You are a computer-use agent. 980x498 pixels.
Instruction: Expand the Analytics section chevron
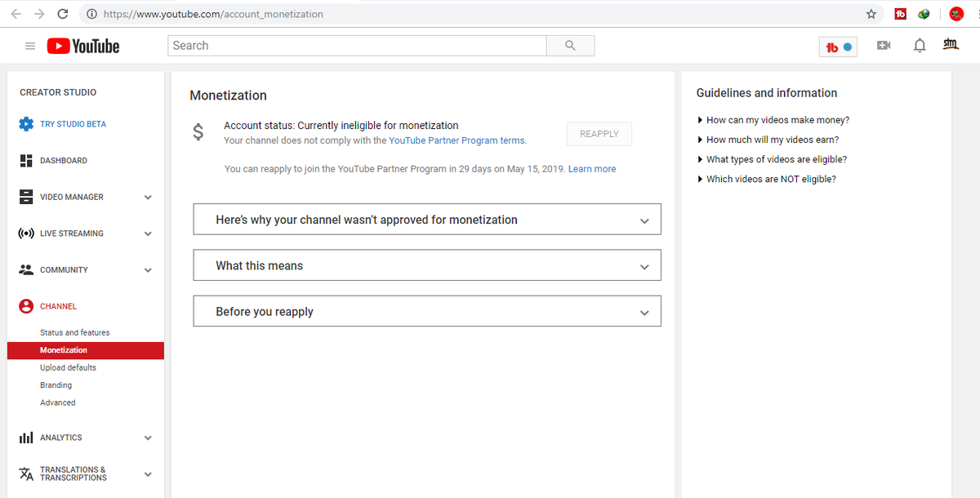point(148,438)
